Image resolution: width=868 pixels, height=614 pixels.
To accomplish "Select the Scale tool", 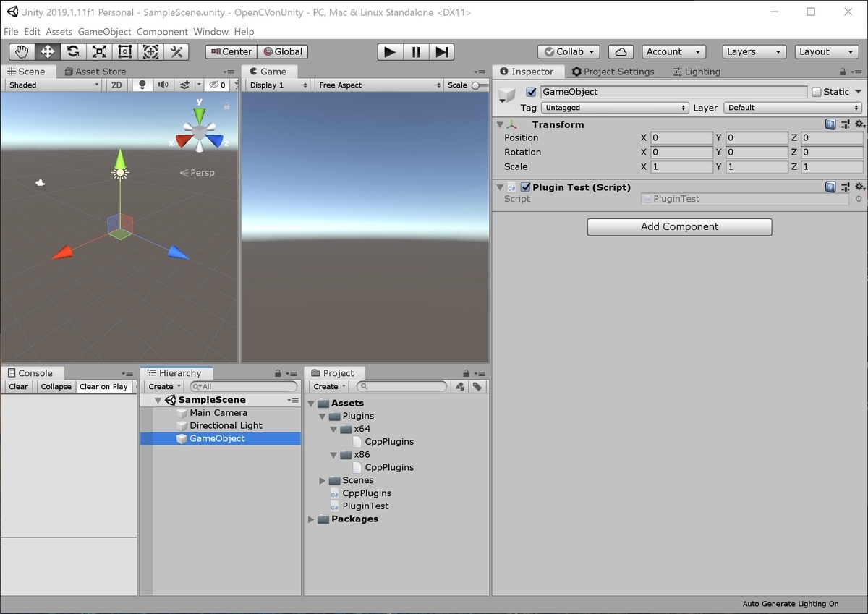I will pos(100,51).
